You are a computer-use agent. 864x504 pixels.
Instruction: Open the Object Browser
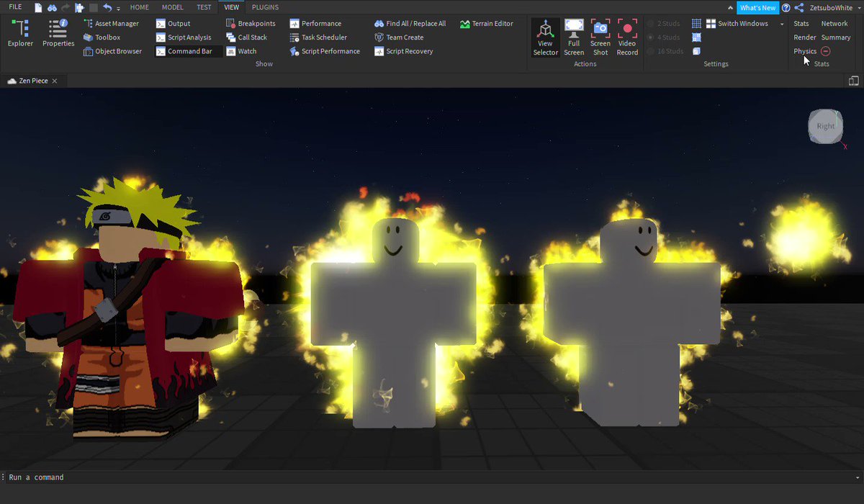point(113,51)
